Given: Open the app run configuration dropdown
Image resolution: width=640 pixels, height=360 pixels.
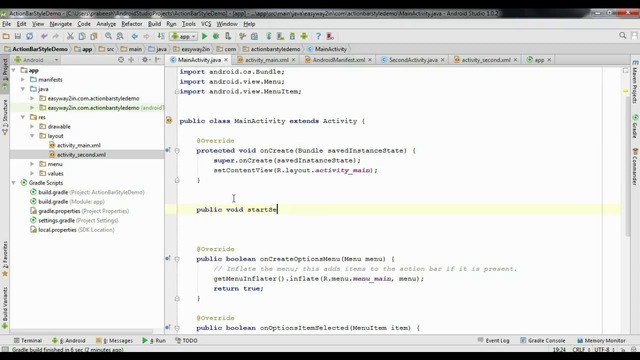Looking at the screenshot, I should tap(184, 36).
